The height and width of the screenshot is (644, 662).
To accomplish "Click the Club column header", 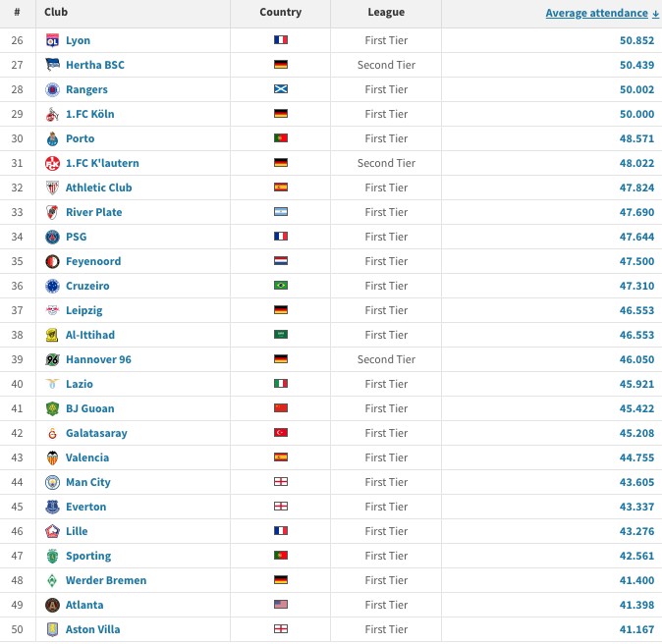I will [56, 13].
